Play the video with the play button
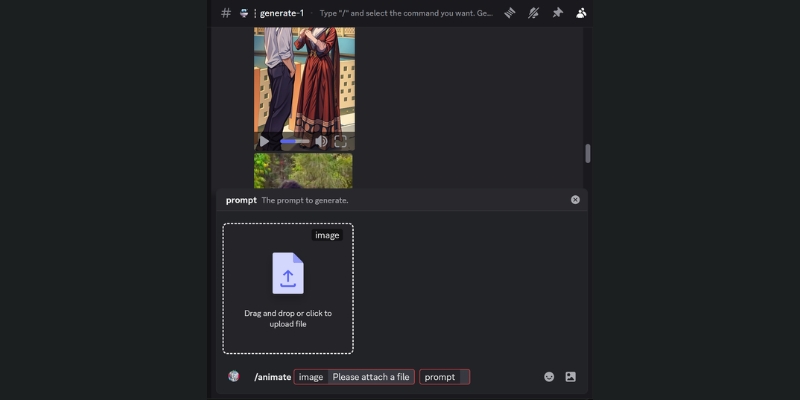This screenshot has width=800, height=400. 264,141
